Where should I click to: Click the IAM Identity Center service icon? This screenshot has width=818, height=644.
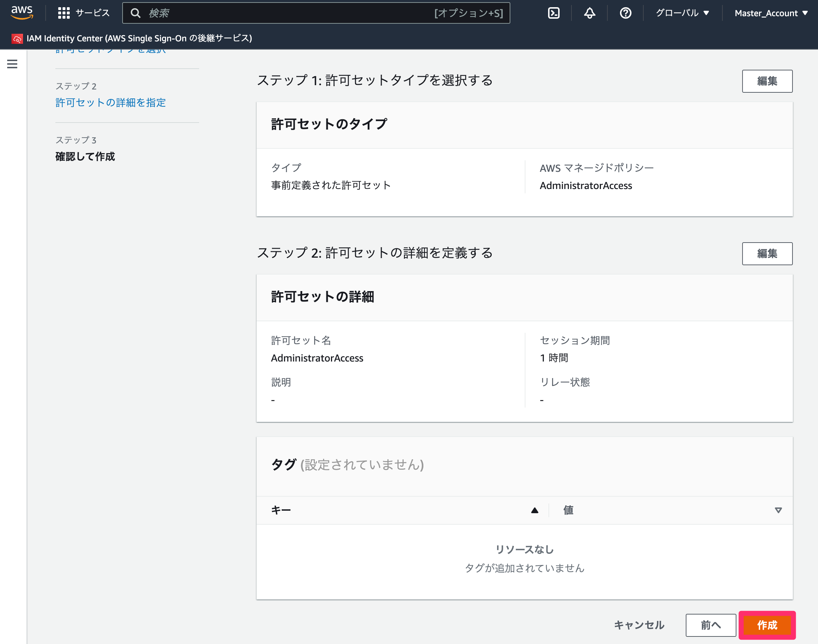[17, 38]
